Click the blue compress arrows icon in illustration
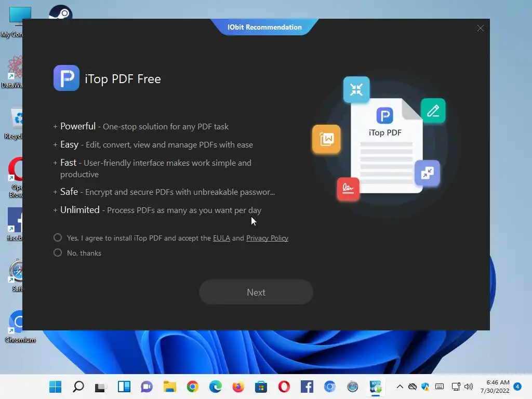Viewport: 532px width, 399px height. tap(356, 90)
